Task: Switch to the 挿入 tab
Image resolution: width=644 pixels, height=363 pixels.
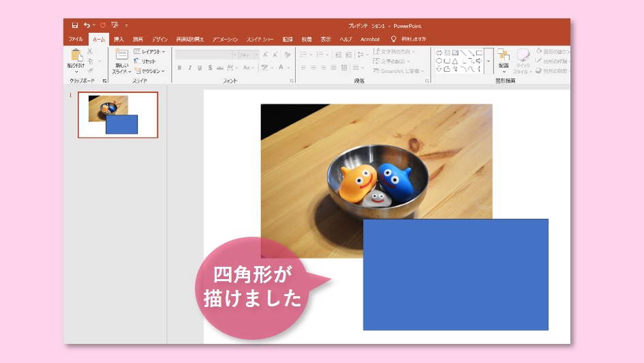Action: pos(119,40)
